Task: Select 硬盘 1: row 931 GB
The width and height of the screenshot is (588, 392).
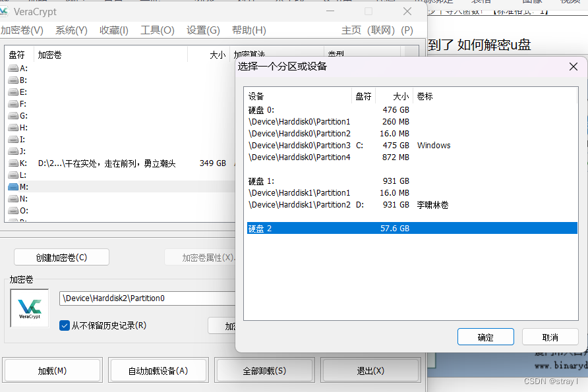Action: 412,181
